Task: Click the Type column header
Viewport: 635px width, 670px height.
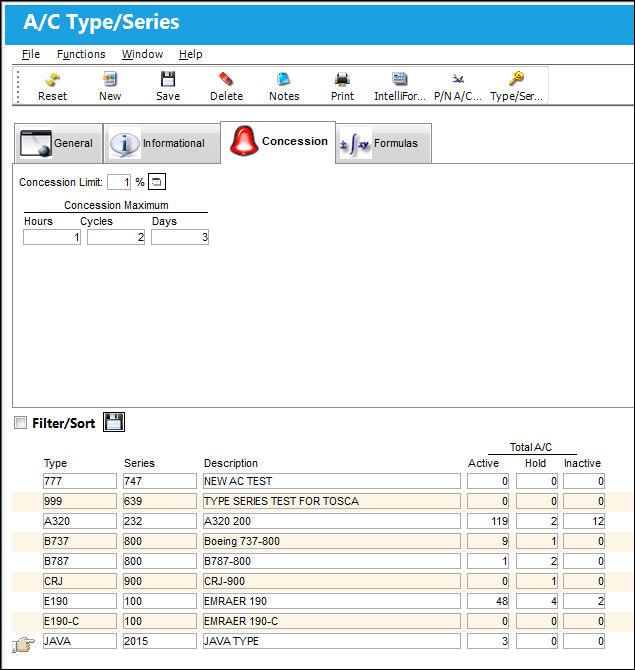Action: pyautogui.click(x=55, y=463)
